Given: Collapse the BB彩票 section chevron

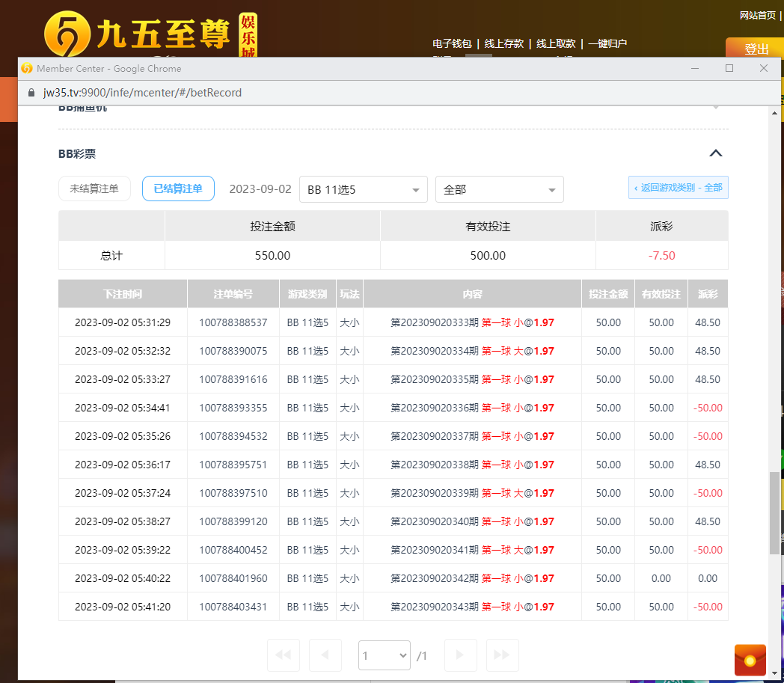Looking at the screenshot, I should (x=715, y=153).
